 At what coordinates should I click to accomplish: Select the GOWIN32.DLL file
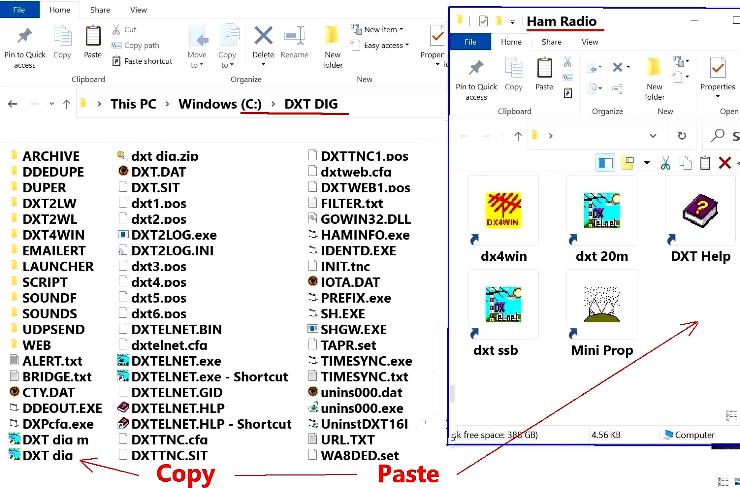coord(359,219)
